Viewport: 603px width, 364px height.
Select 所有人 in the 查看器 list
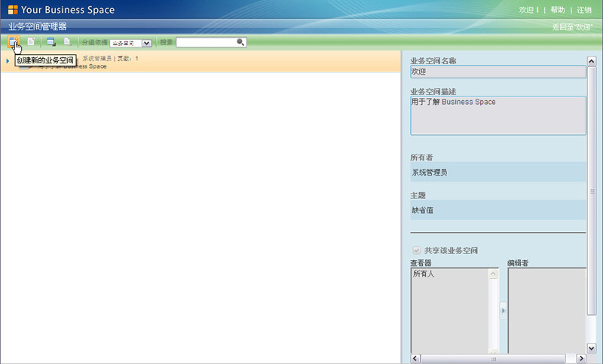pos(424,274)
